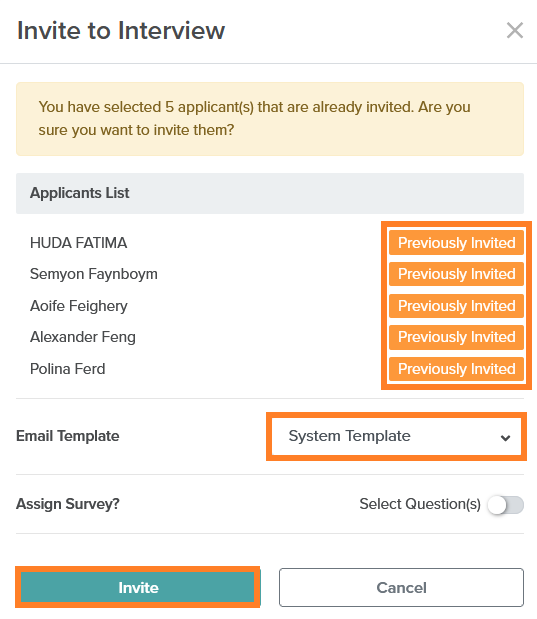This screenshot has height=619, width=537.
Task: Select Semyon Faynboym's Previously Invited badge
Action: 456,274
